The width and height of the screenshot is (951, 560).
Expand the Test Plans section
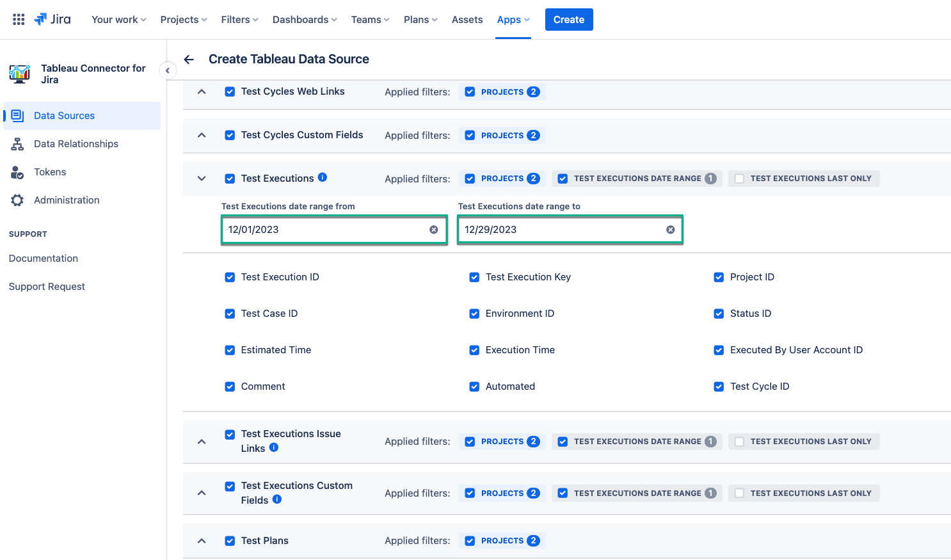click(202, 541)
